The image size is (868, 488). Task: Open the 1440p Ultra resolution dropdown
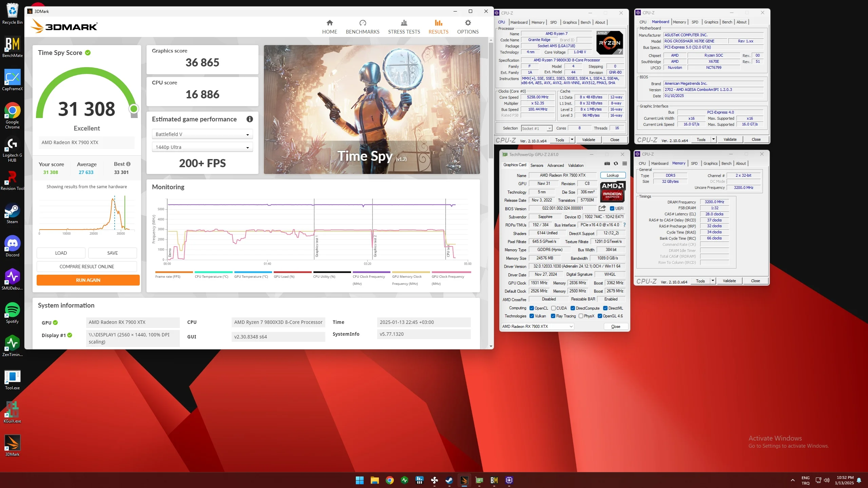coord(202,147)
